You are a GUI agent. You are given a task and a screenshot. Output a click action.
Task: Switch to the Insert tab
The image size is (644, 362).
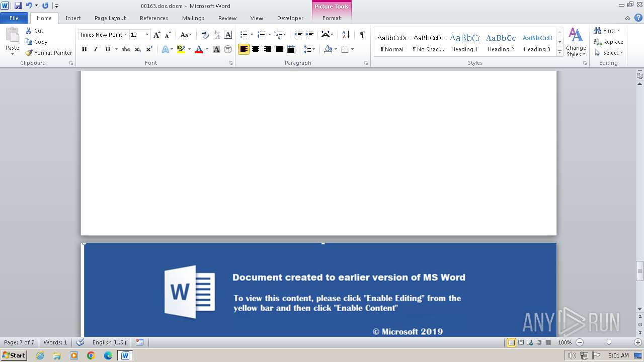73,18
